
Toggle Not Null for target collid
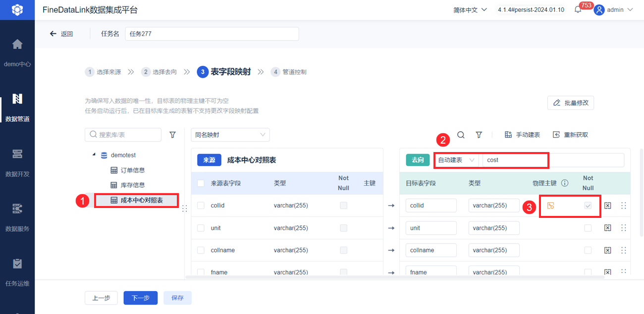point(588,206)
